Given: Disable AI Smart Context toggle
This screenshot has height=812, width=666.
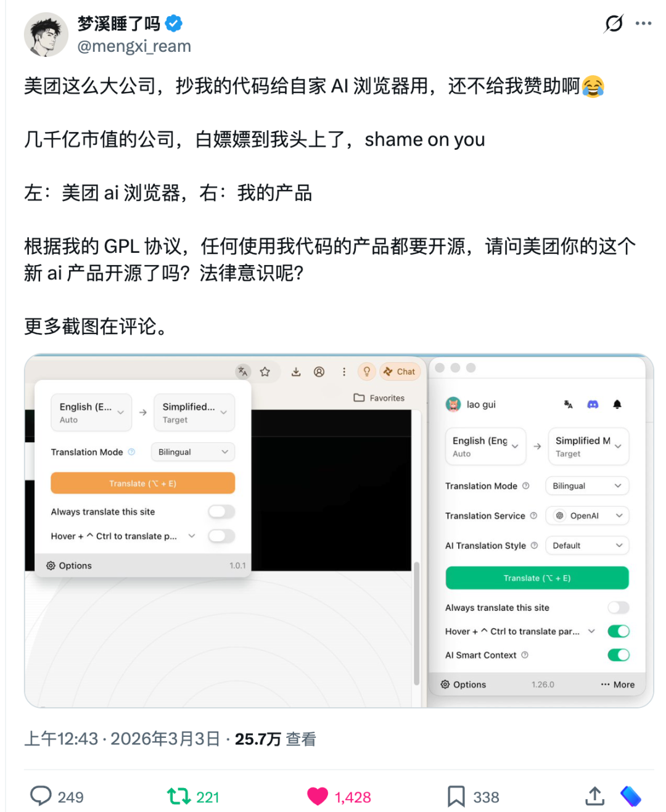Looking at the screenshot, I should (x=619, y=655).
